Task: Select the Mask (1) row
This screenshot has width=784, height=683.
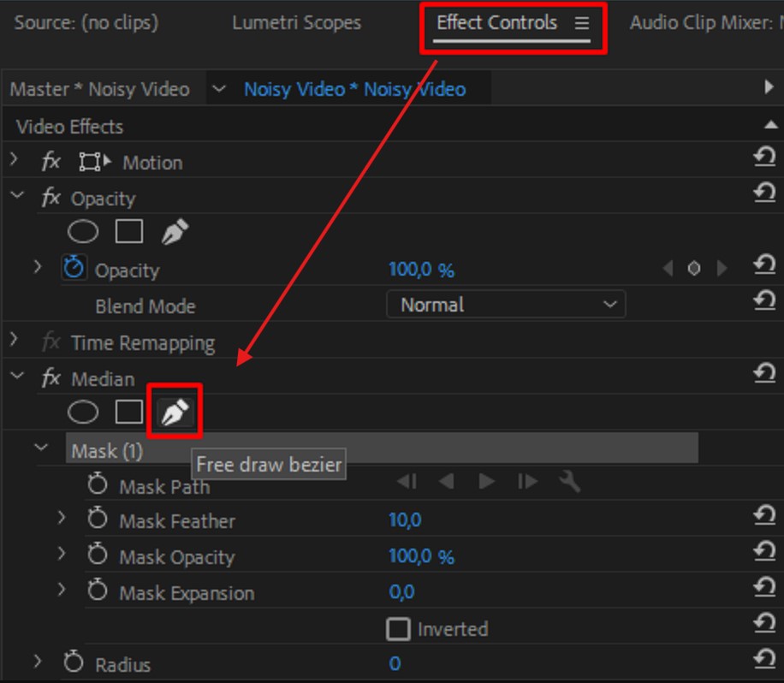Action: tap(382, 448)
